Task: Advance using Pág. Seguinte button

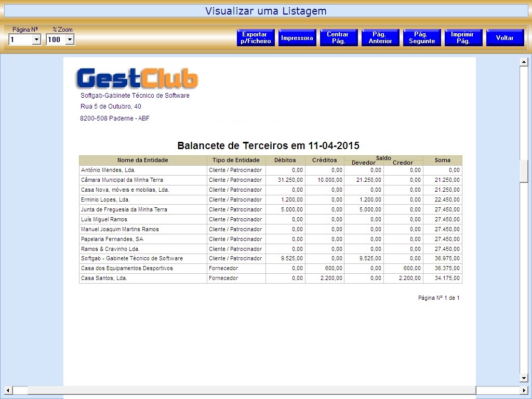Action: [422, 38]
